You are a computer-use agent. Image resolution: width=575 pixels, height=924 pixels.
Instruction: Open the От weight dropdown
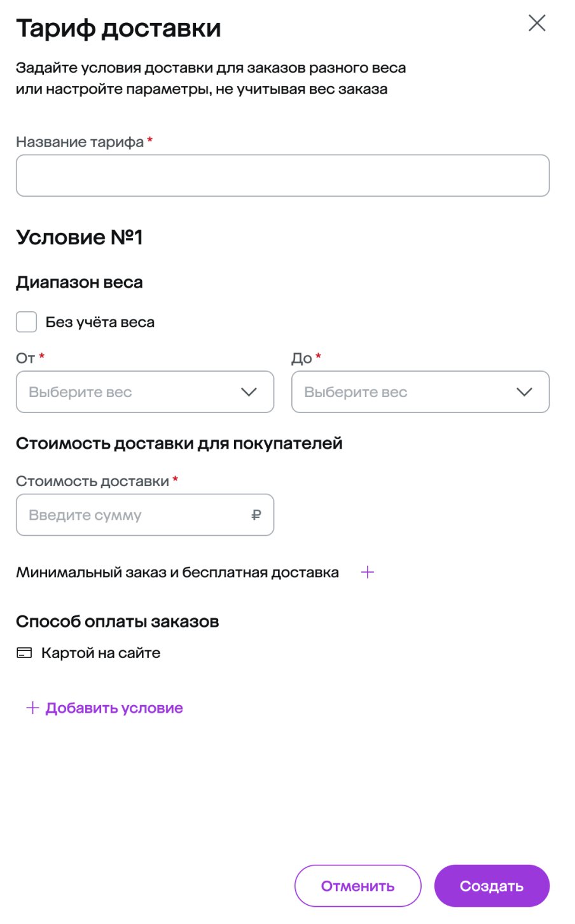tap(144, 392)
